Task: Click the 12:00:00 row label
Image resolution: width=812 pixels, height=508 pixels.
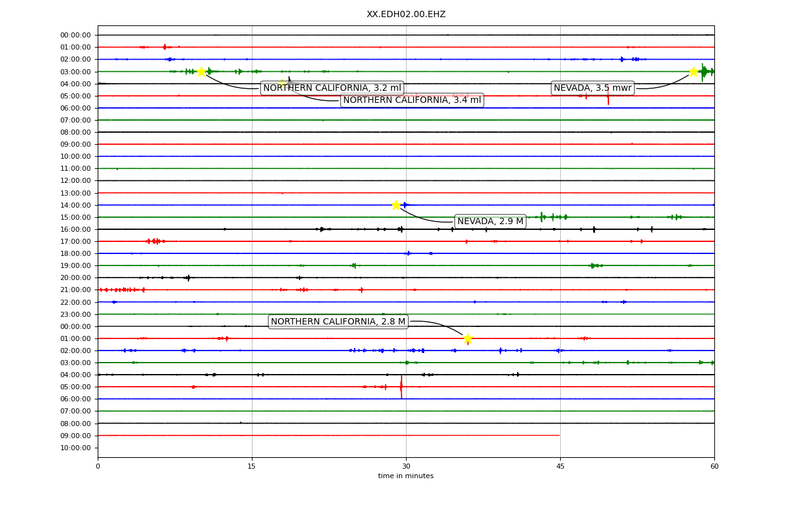Action: pos(75,181)
